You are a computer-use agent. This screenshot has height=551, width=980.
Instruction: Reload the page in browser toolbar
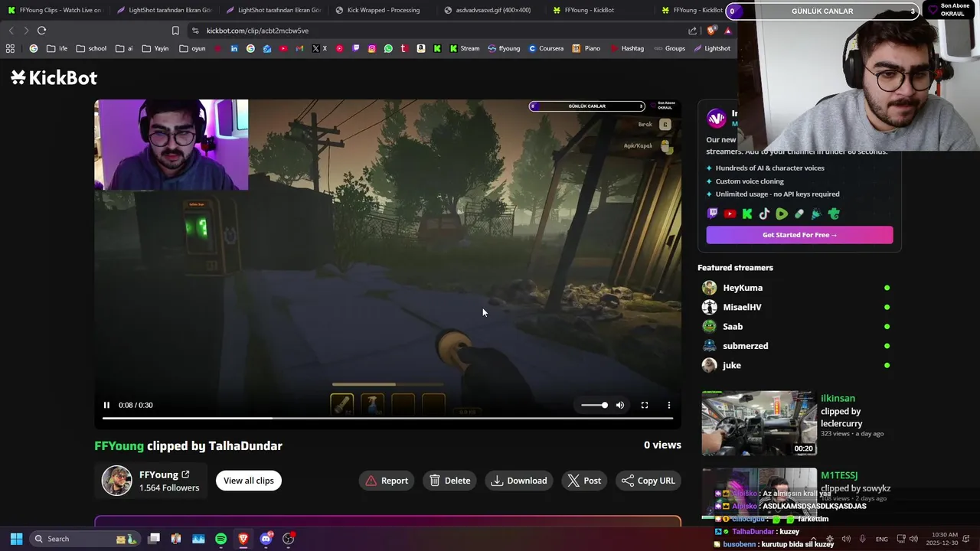point(41,31)
